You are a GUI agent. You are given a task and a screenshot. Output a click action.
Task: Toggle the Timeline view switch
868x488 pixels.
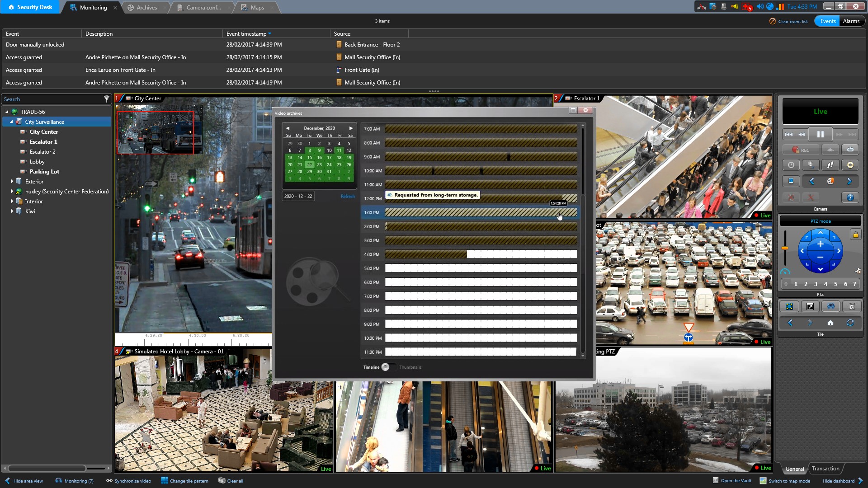[387, 367]
